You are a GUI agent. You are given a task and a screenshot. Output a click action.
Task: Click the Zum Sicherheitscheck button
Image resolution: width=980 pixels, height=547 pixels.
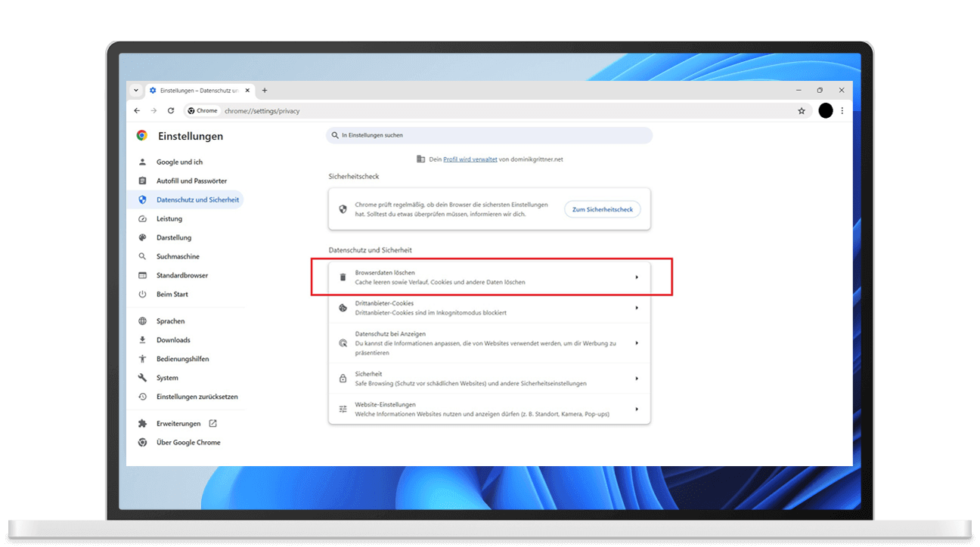[x=603, y=209]
